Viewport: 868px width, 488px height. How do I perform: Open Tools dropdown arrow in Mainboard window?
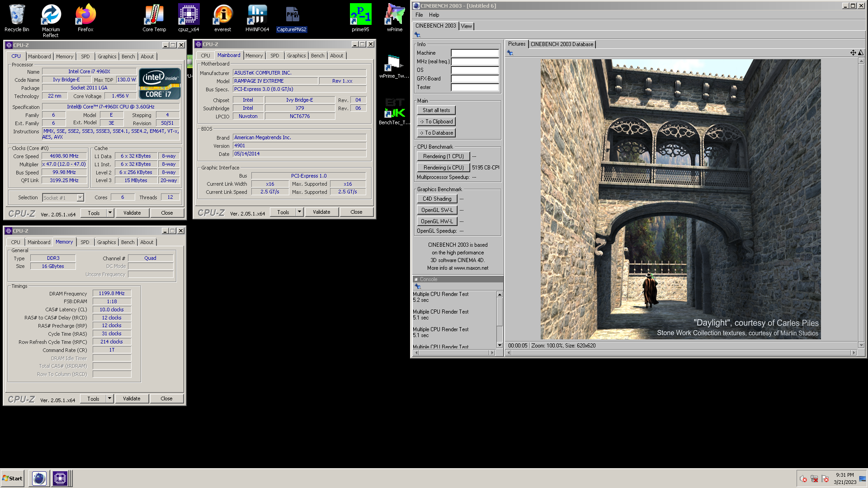(x=299, y=212)
